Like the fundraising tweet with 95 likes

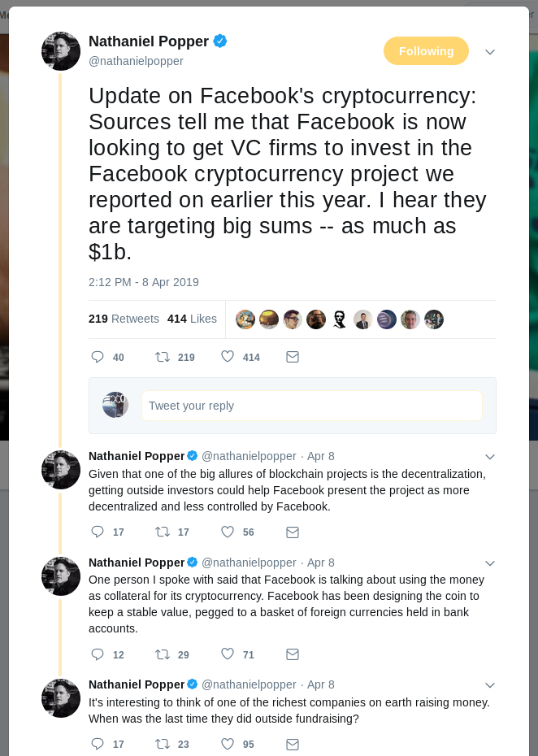[228, 744]
